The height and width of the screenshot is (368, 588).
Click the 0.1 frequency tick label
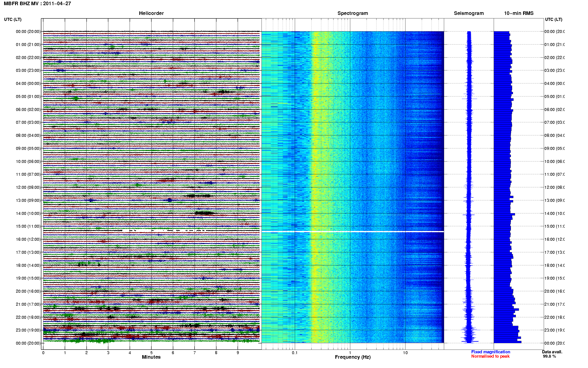pyautogui.click(x=295, y=353)
